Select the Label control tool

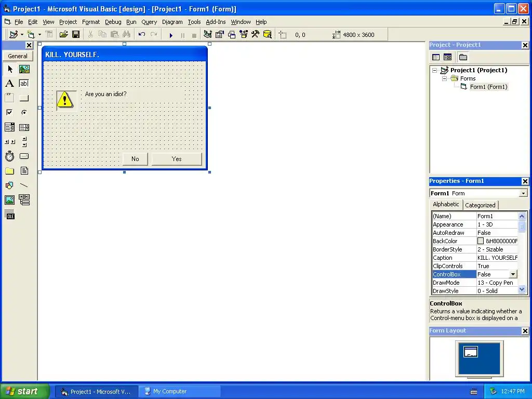coord(9,84)
